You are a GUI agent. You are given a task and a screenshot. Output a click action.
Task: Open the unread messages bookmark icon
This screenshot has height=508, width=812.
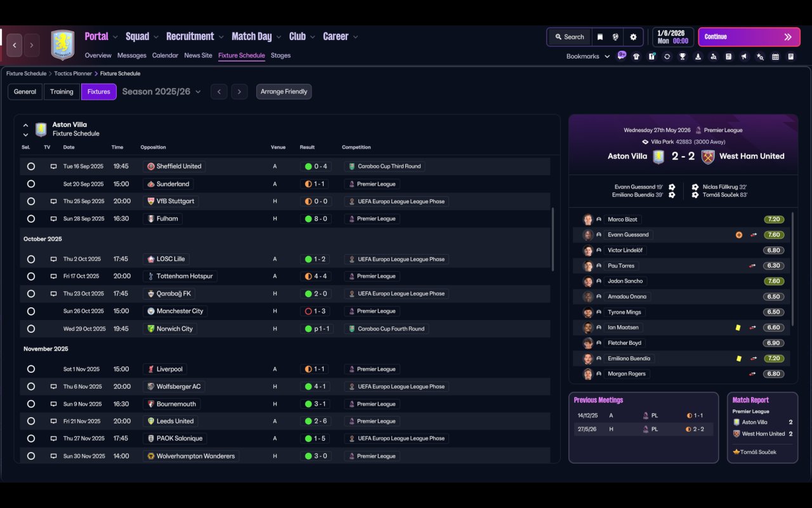tap(622, 56)
